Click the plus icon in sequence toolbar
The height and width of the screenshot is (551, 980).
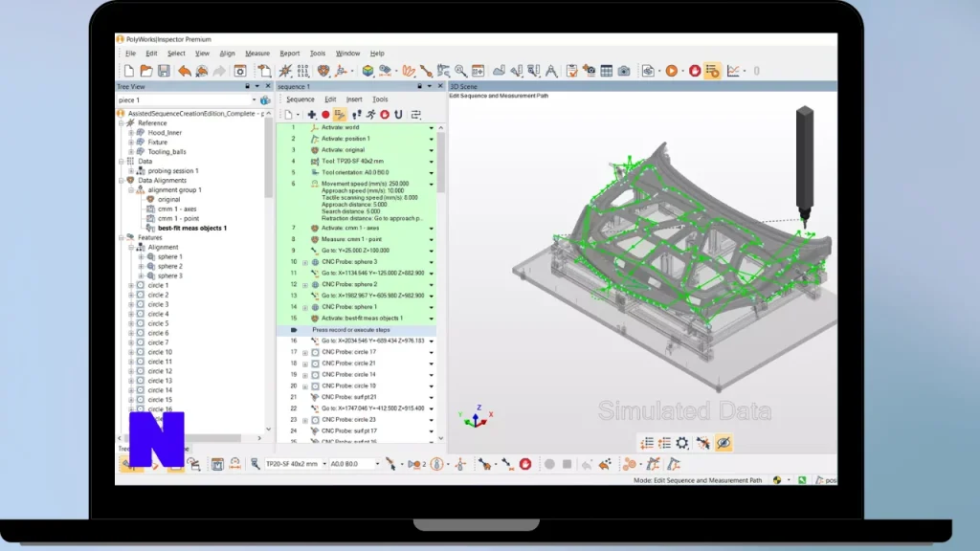click(311, 115)
